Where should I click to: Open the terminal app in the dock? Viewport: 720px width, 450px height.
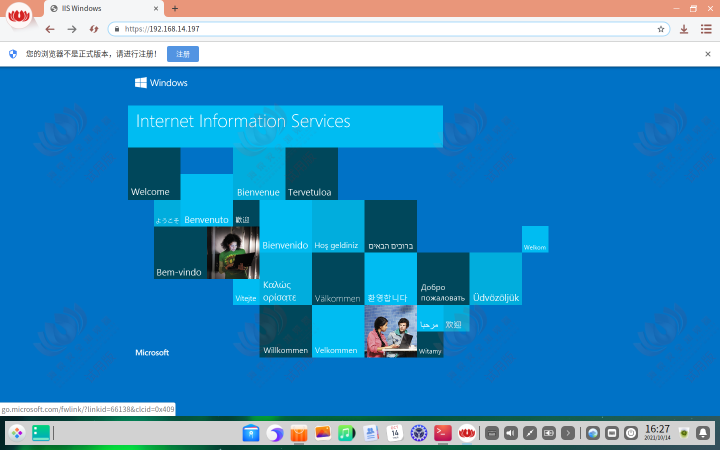pos(442,433)
